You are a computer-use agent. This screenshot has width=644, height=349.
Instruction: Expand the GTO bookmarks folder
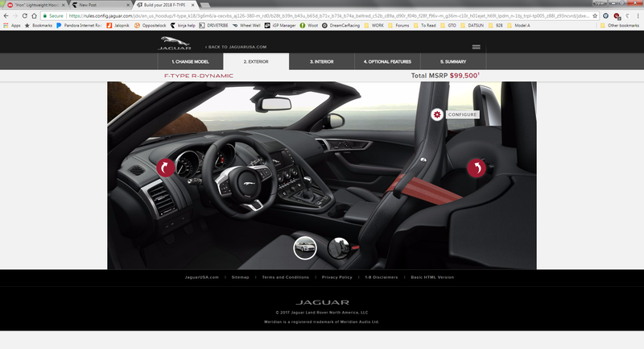pyautogui.click(x=448, y=26)
